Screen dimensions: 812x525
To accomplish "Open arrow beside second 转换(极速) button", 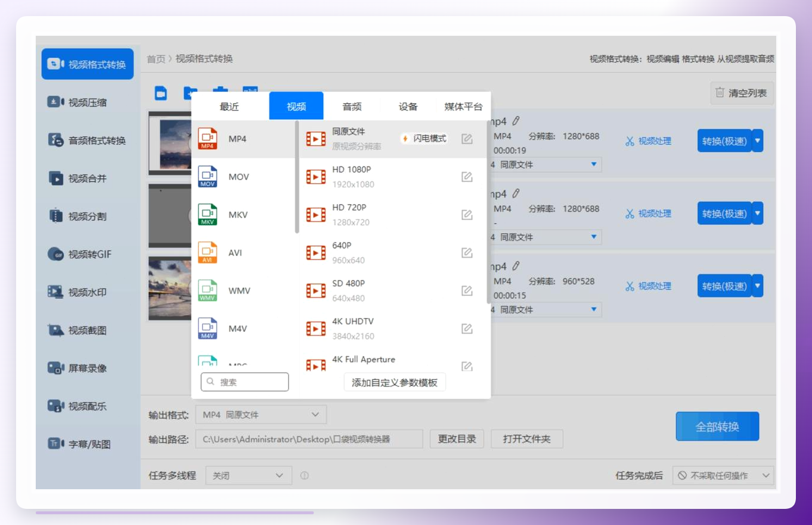I will 758,213.
